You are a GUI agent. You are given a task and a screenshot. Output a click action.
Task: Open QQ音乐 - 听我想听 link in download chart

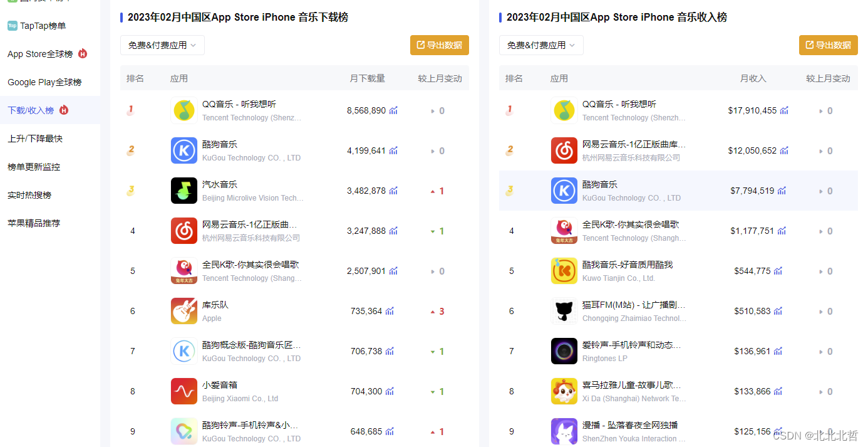[x=239, y=104]
